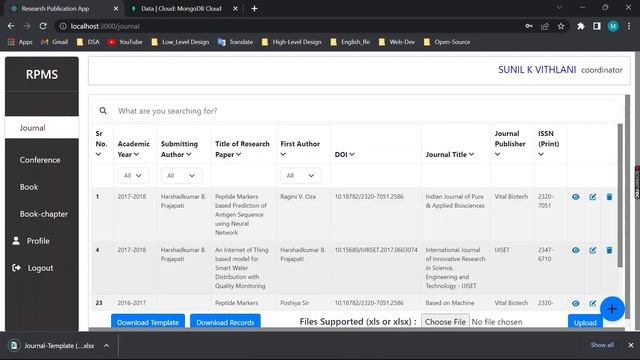Open Chrome profile avatar M

click(613, 26)
